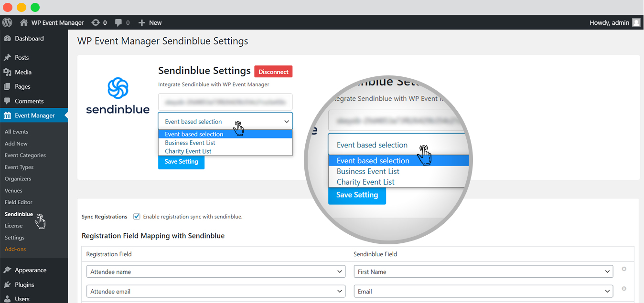Open the Attendee name registration field dropdown
644x303 pixels.
pyautogui.click(x=215, y=272)
